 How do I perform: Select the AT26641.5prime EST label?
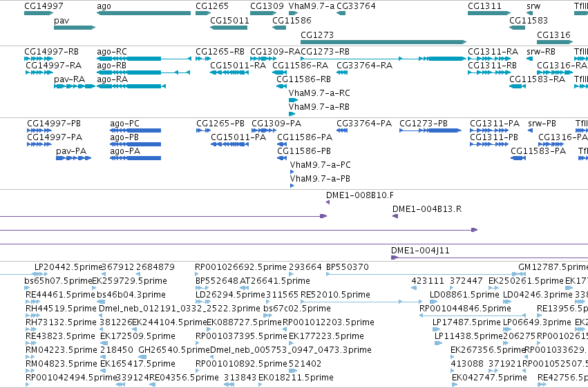pyautogui.click(x=275, y=281)
